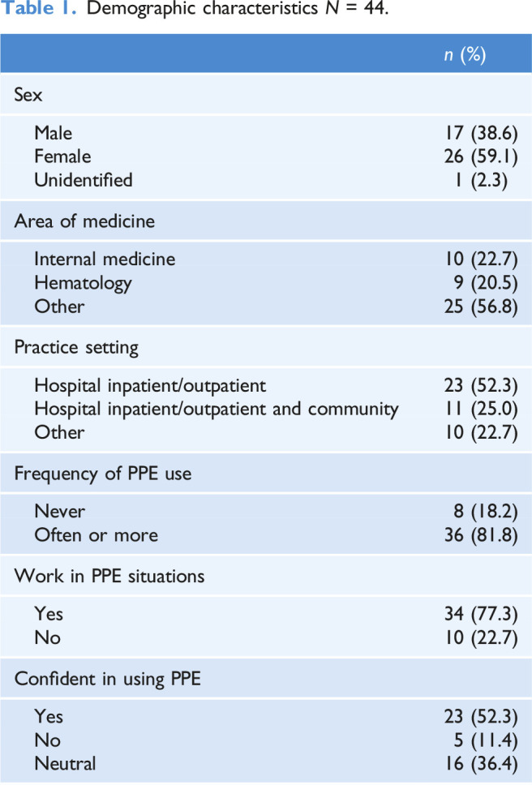
Task: Click the Frequency of PPE use heading
Action: [103, 473]
